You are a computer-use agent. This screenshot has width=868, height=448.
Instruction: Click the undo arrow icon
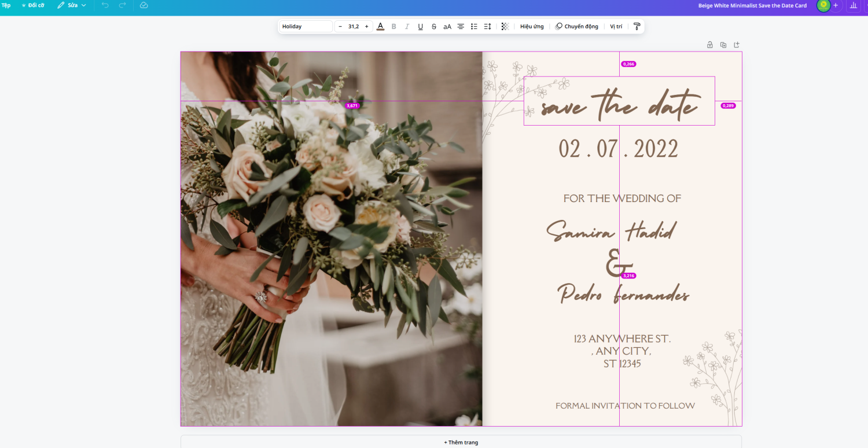[x=105, y=5]
